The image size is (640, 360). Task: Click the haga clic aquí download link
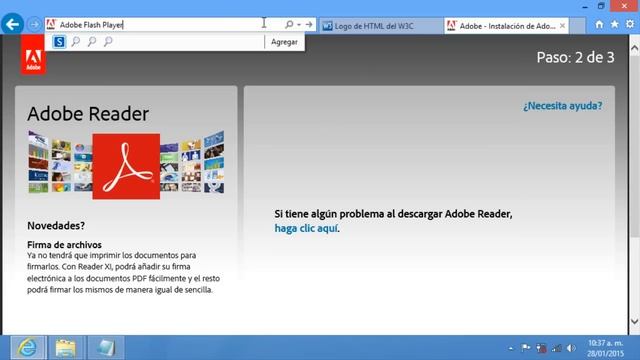[x=306, y=228]
